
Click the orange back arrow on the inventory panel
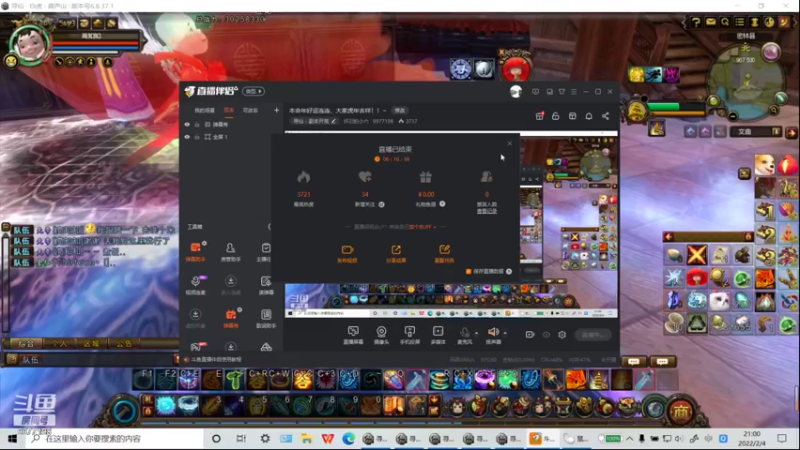point(669,237)
